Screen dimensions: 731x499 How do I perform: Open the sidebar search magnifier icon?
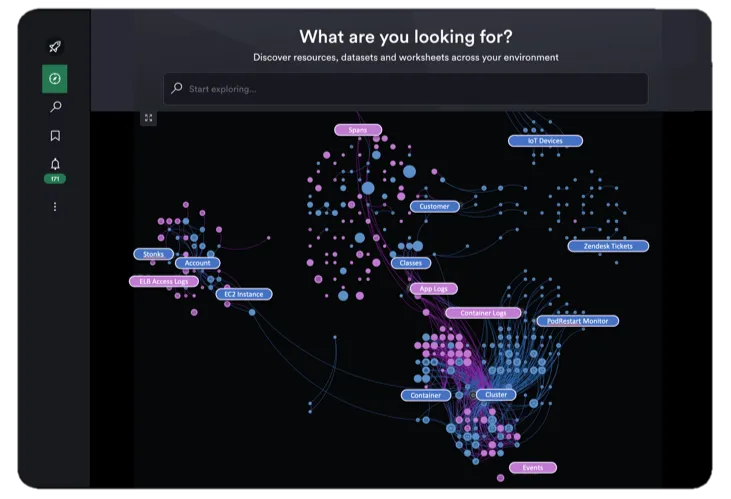coord(55,107)
